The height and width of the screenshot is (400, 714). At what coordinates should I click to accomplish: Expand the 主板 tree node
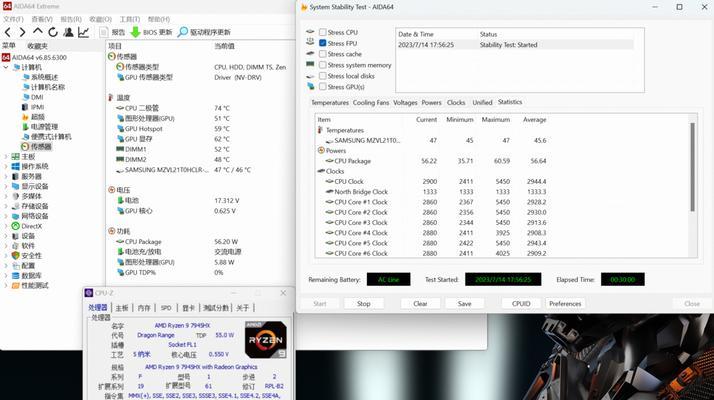(x=6, y=156)
